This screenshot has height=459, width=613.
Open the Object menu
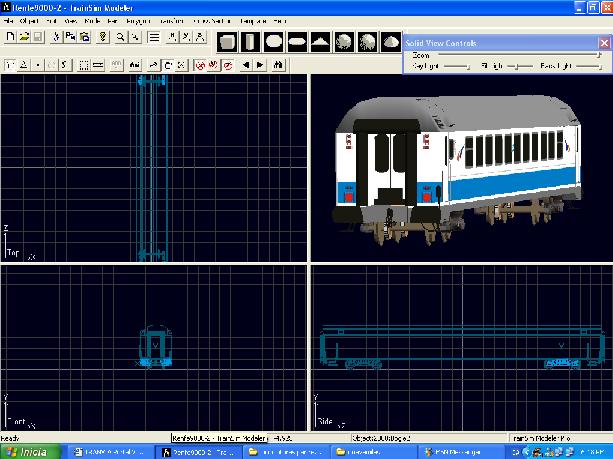point(30,20)
